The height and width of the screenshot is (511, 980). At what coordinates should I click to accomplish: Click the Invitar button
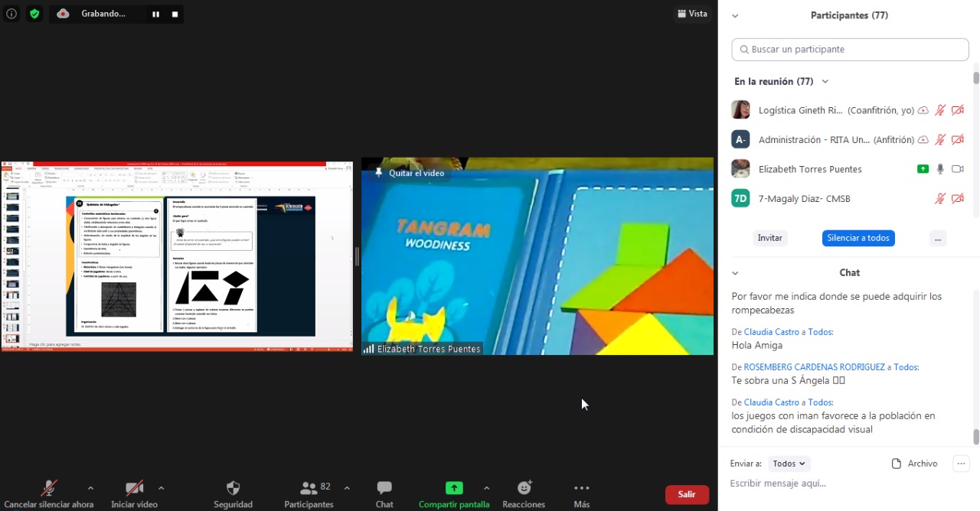[769, 238]
